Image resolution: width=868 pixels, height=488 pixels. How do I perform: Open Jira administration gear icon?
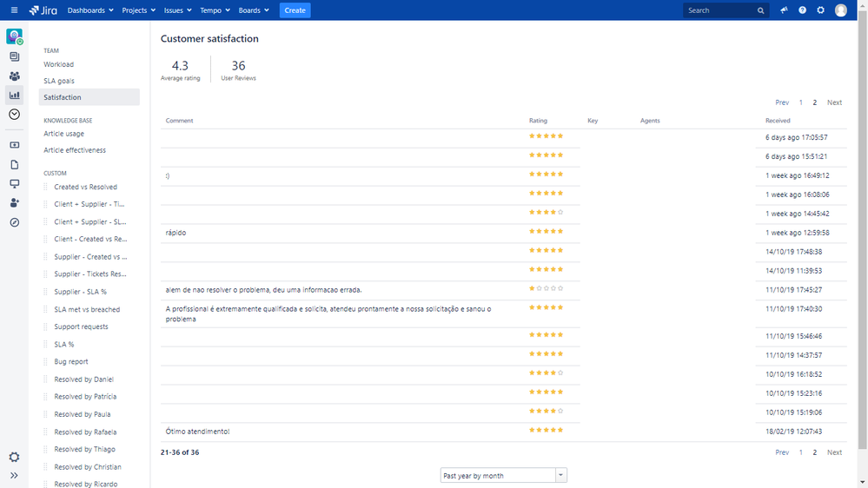click(x=820, y=10)
